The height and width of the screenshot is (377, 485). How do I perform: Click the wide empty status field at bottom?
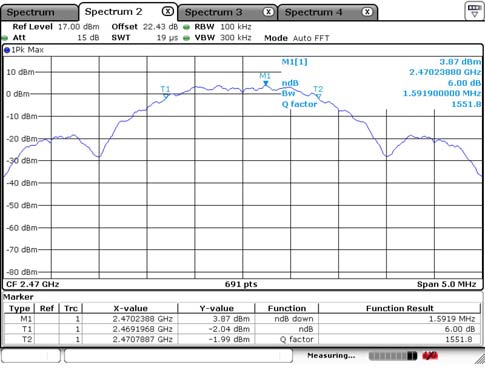178,356
